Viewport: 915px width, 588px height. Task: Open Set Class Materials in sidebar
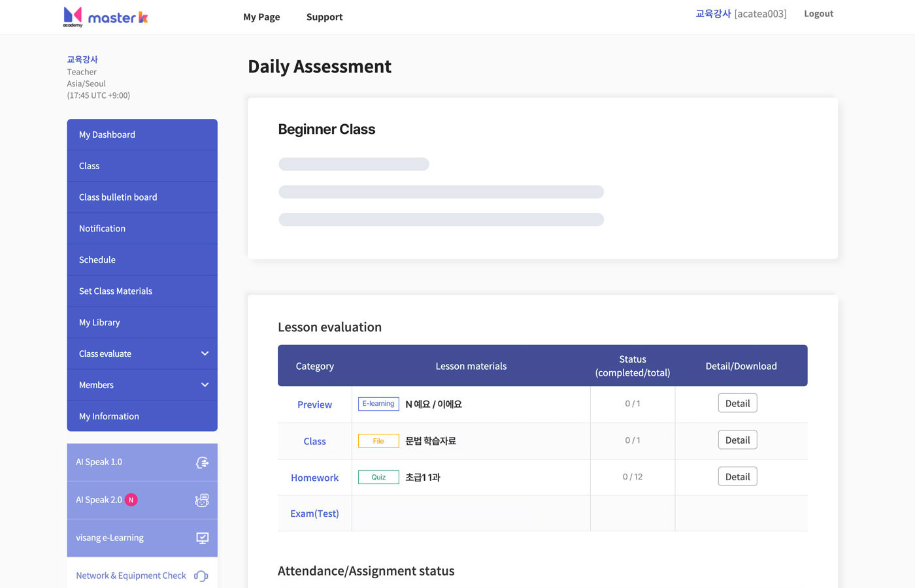coord(116,291)
